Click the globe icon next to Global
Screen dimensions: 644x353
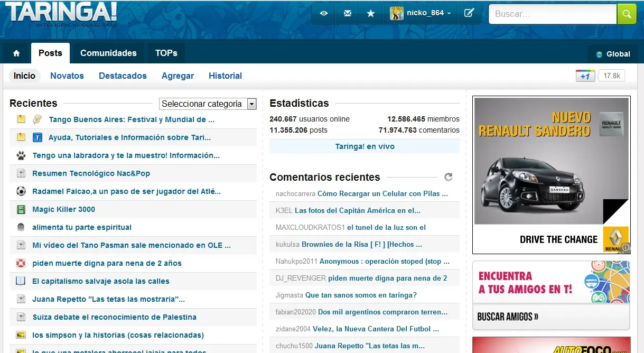pos(599,54)
